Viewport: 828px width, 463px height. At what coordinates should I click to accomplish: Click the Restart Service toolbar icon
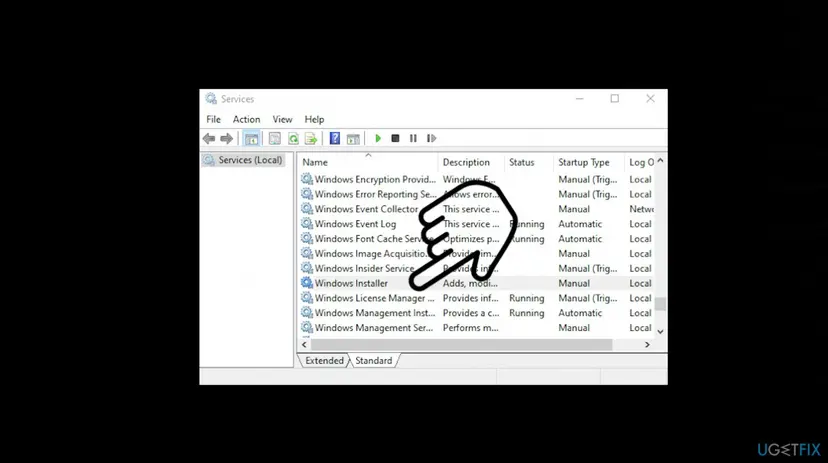[431, 138]
